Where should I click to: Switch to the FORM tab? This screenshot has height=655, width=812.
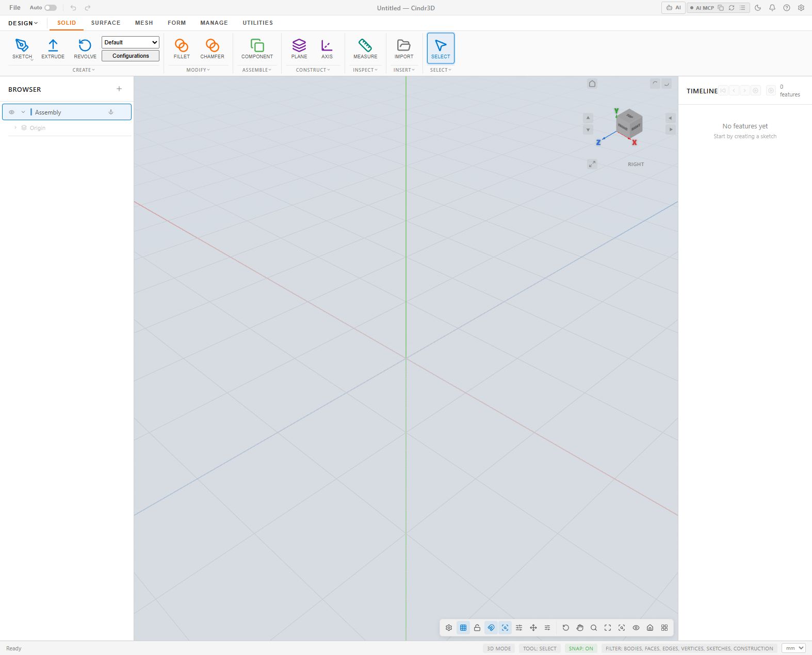[176, 23]
